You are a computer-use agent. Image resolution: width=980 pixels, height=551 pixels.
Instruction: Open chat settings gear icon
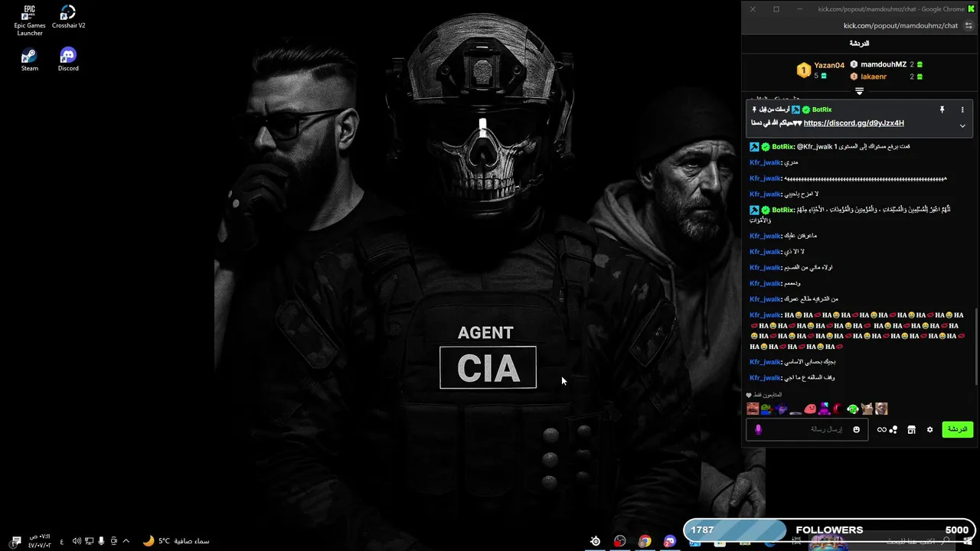(930, 429)
